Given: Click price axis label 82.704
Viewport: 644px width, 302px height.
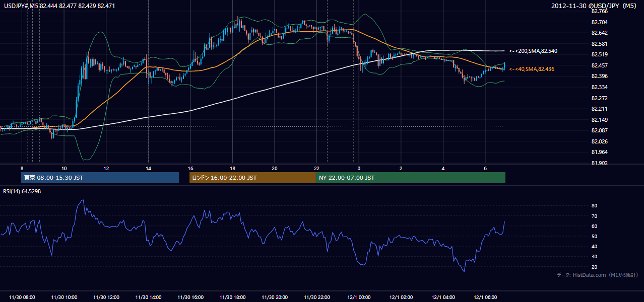Looking at the screenshot, I should tap(599, 22).
